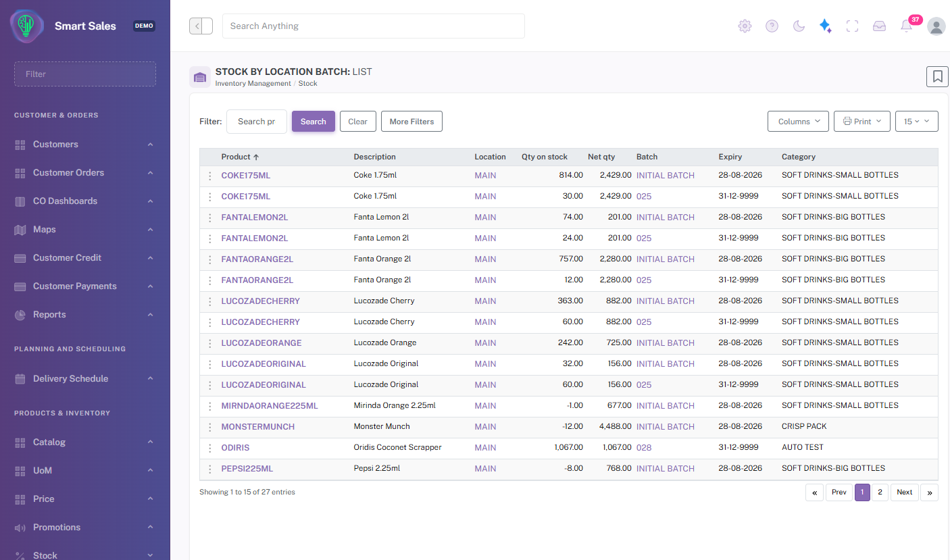Sort by the Expiry column header
Viewport: 950px width, 560px height.
click(x=730, y=157)
